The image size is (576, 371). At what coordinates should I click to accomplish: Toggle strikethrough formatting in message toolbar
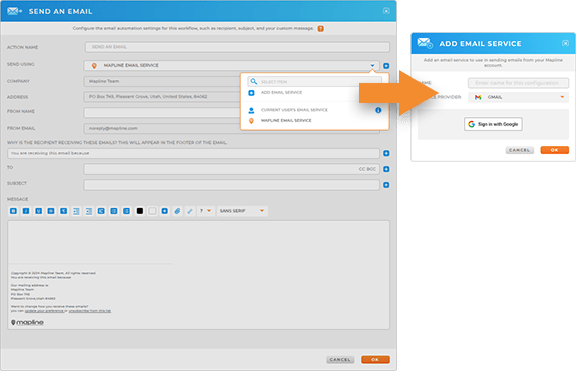click(x=51, y=211)
